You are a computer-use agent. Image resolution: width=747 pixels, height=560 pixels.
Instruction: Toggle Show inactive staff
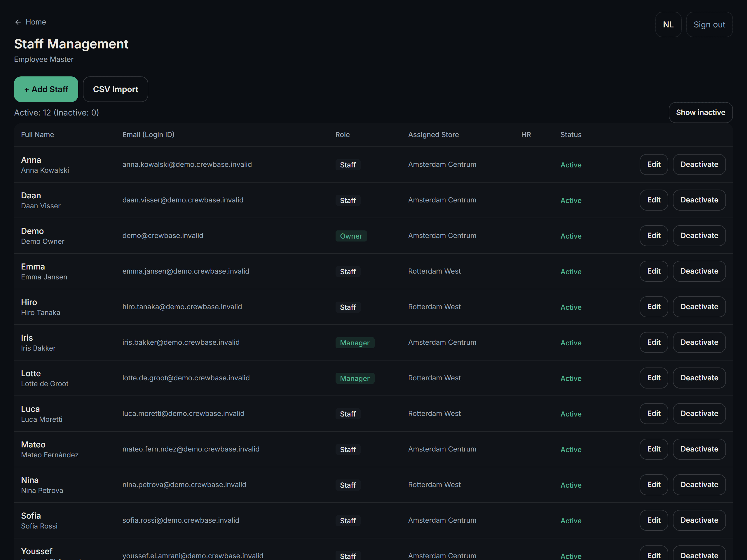[700, 112]
